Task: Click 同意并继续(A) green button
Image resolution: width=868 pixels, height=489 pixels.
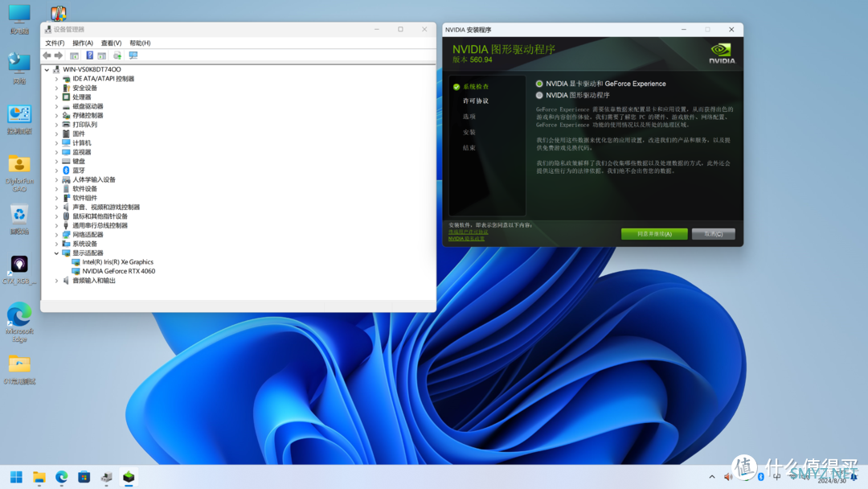Action: tap(654, 234)
